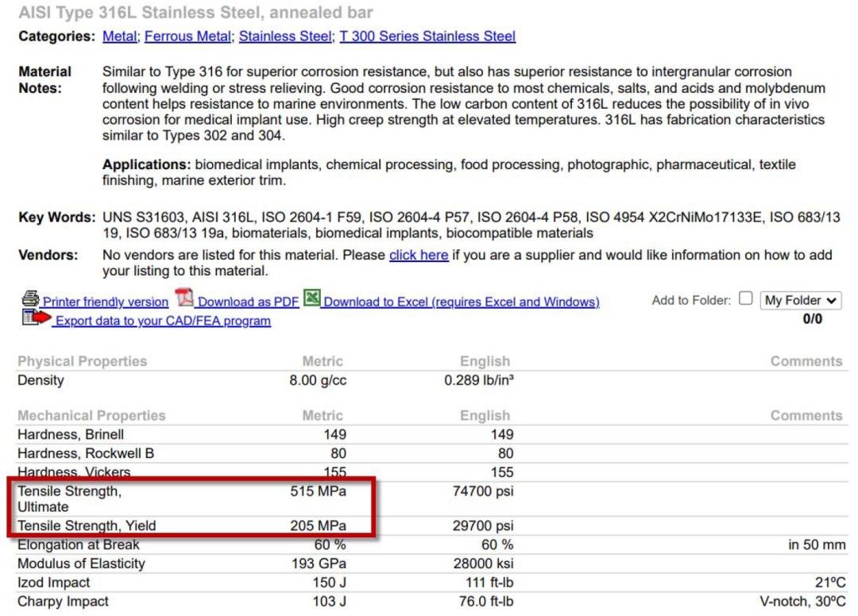Click the Hardness, Vickers row label
Viewport: 858px width, 616px height.
point(74,472)
